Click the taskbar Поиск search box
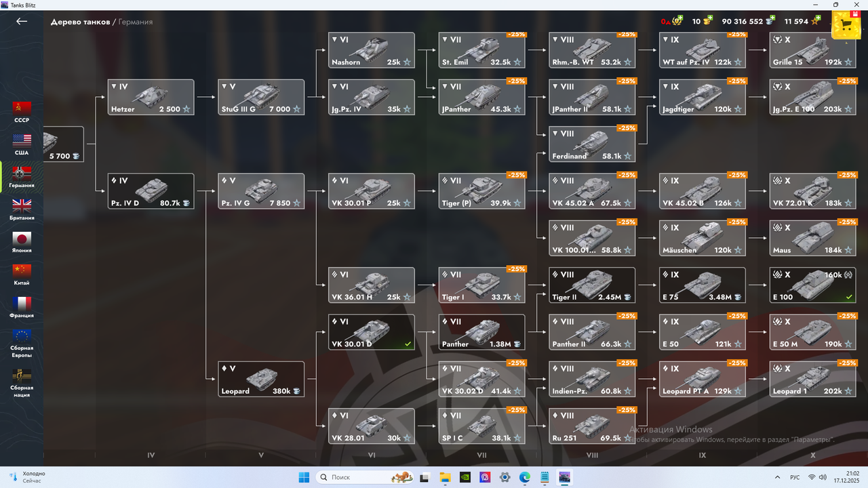 click(364, 477)
